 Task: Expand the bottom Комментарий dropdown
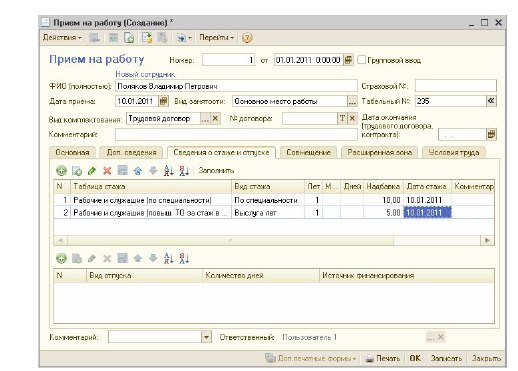(x=207, y=337)
